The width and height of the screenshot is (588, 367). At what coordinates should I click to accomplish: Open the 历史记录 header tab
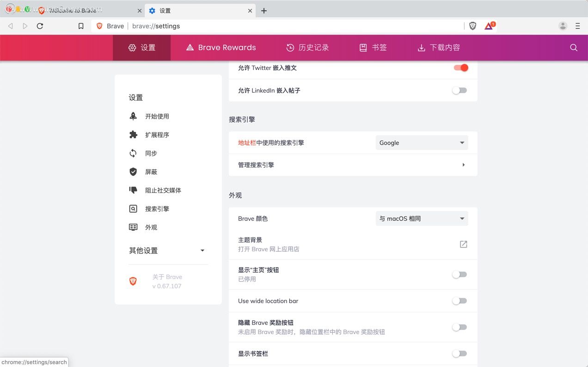(307, 48)
